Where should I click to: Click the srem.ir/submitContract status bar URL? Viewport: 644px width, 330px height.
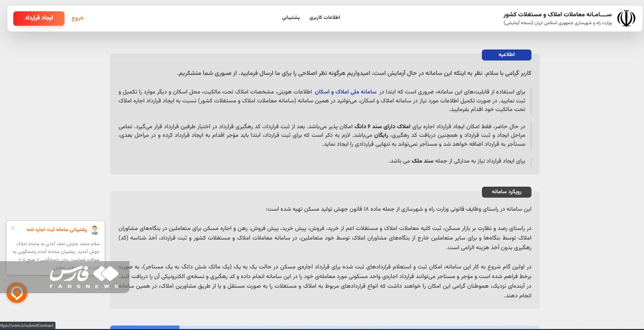(28, 326)
